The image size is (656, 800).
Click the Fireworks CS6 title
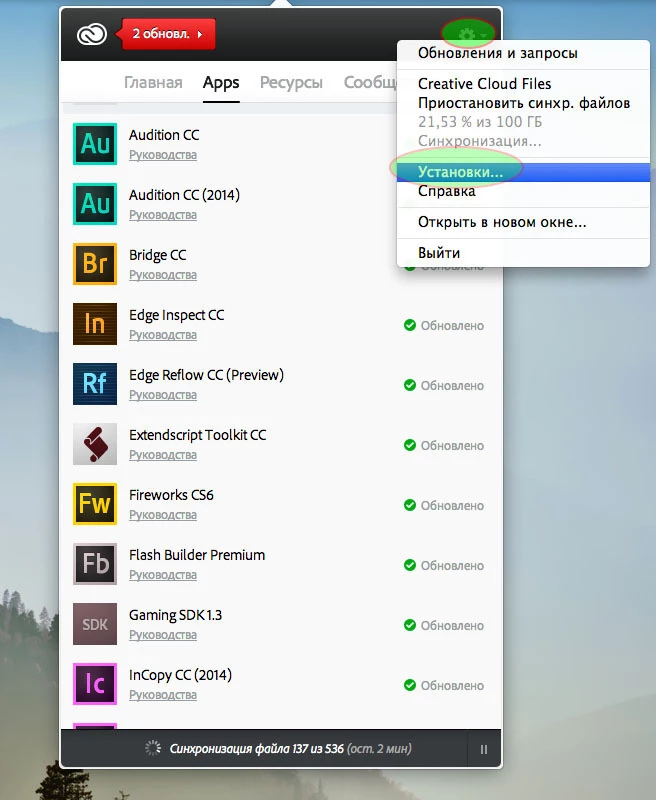click(171, 495)
